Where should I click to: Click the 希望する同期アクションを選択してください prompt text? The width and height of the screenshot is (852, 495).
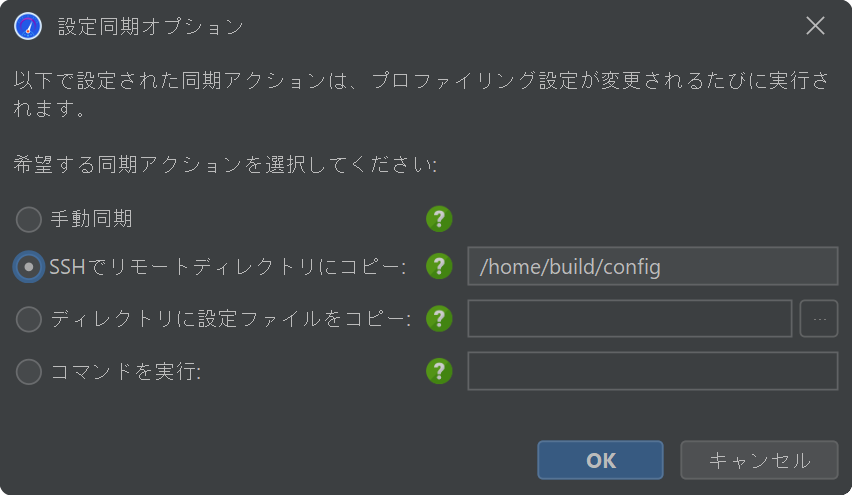(x=225, y=164)
